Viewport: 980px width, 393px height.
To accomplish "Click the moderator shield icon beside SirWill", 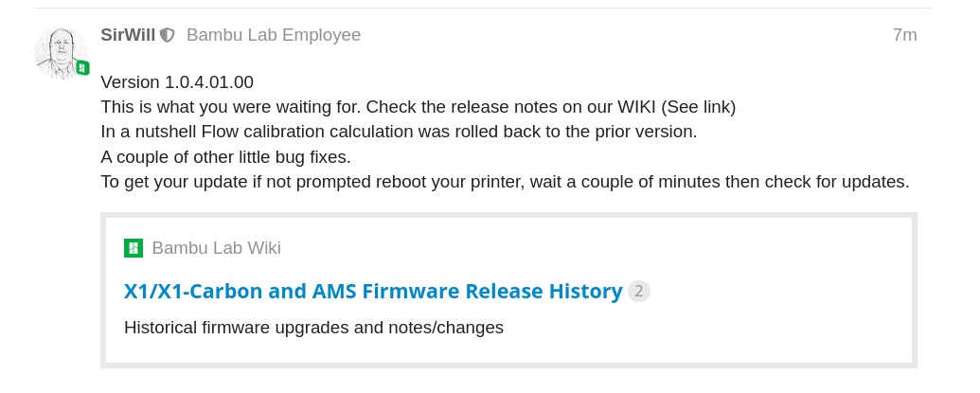I will (x=168, y=35).
